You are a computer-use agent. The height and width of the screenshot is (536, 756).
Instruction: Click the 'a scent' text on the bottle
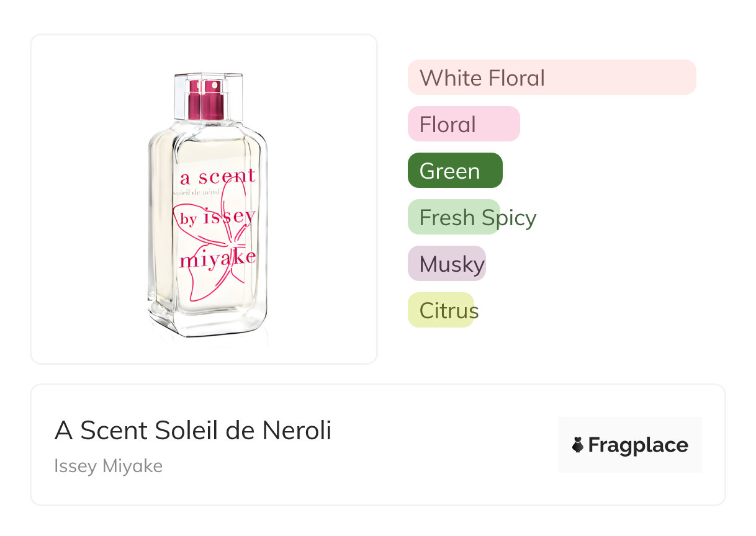pyautogui.click(x=217, y=177)
